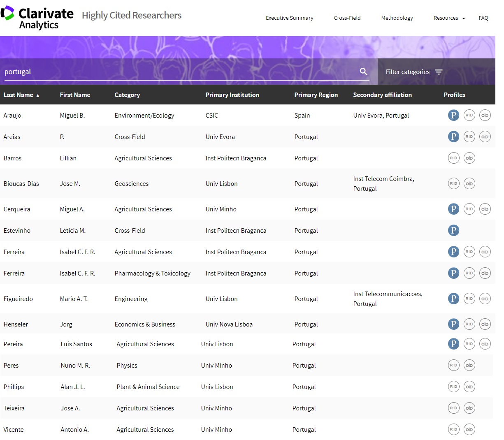Sort by Primary Institution column header
Viewport: 504px width, 440px height.
point(232,95)
